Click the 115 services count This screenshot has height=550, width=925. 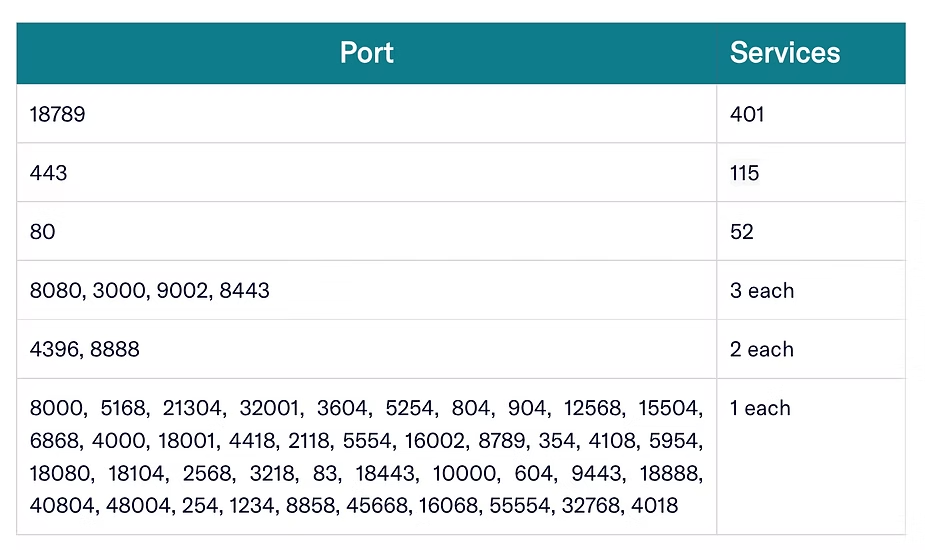coord(745,173)
